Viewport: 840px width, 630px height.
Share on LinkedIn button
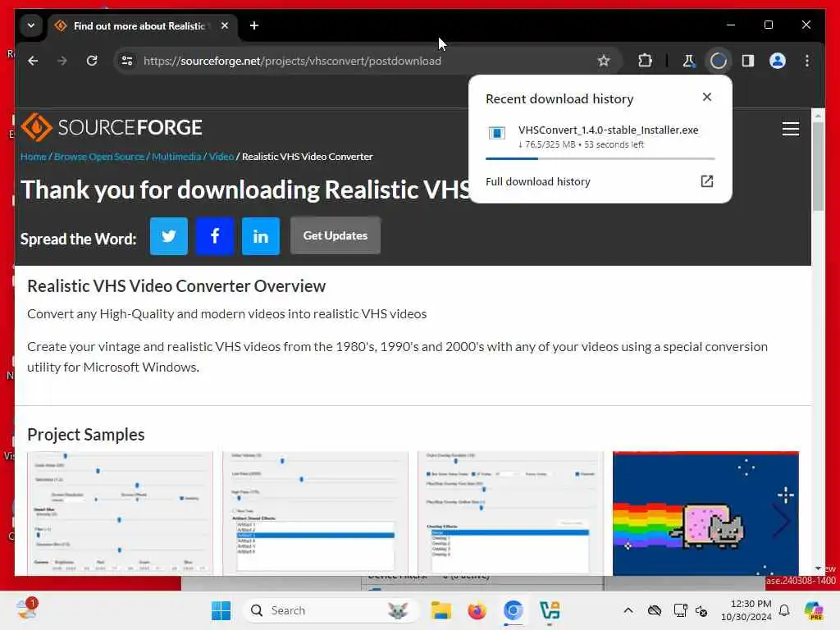tap(261, 235)
